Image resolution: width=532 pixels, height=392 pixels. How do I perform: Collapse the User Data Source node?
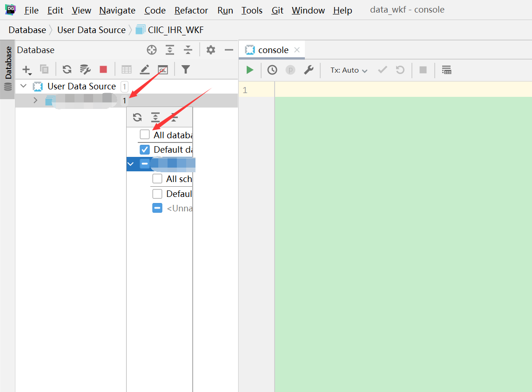[x=23, y=86]
